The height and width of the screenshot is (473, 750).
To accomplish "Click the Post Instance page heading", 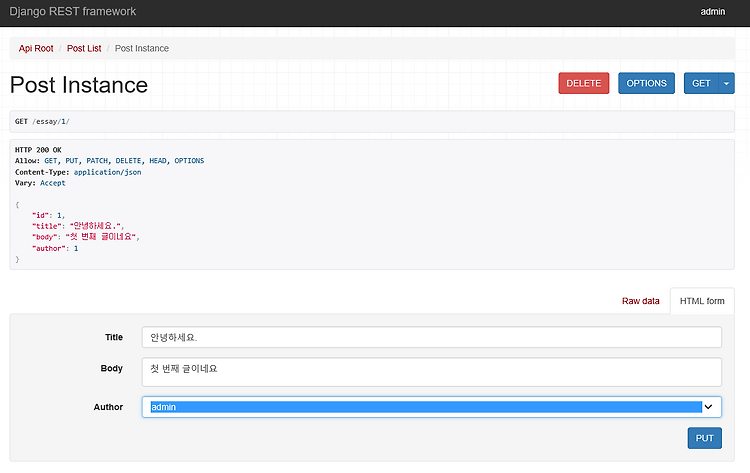I will click(x=79, y=85).
